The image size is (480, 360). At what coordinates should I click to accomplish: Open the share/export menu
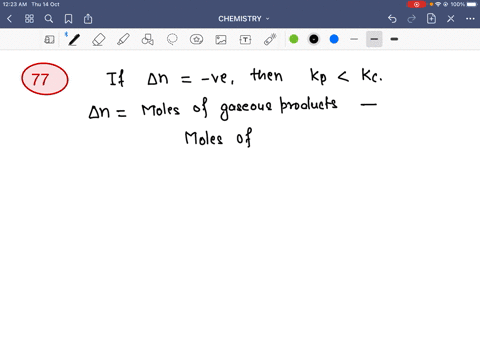click(88, 19)
